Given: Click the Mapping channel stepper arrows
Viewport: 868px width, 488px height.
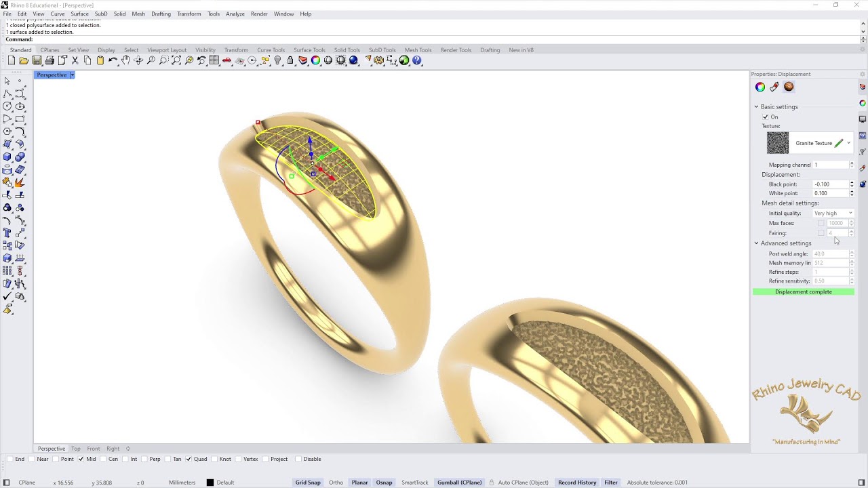Looking at the screenshot, I should tap(852, 165).
